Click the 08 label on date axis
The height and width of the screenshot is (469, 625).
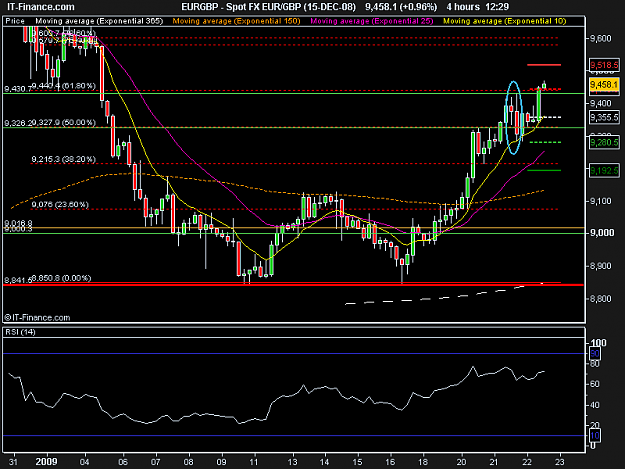point(189,462)
